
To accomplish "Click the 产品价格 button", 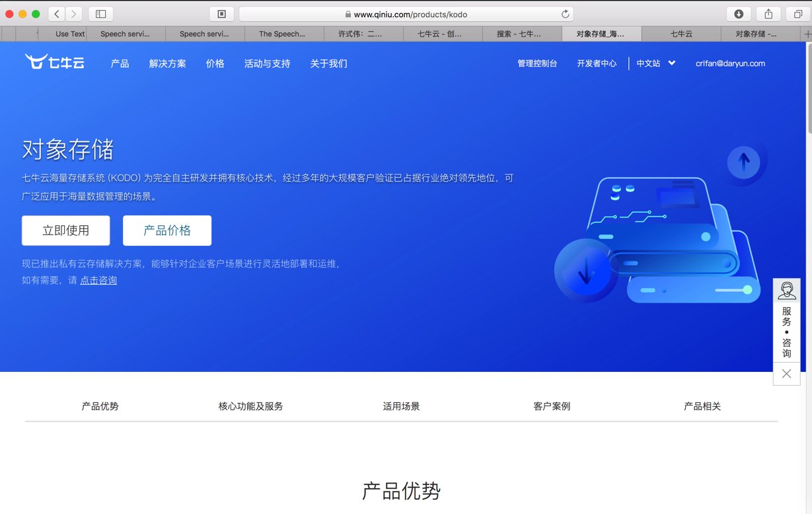I will click(167, 231).
